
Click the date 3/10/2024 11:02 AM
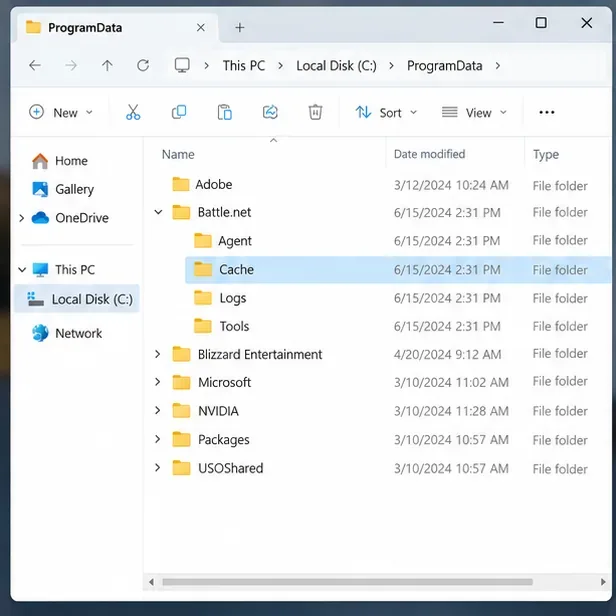click(x=451, y=382)
